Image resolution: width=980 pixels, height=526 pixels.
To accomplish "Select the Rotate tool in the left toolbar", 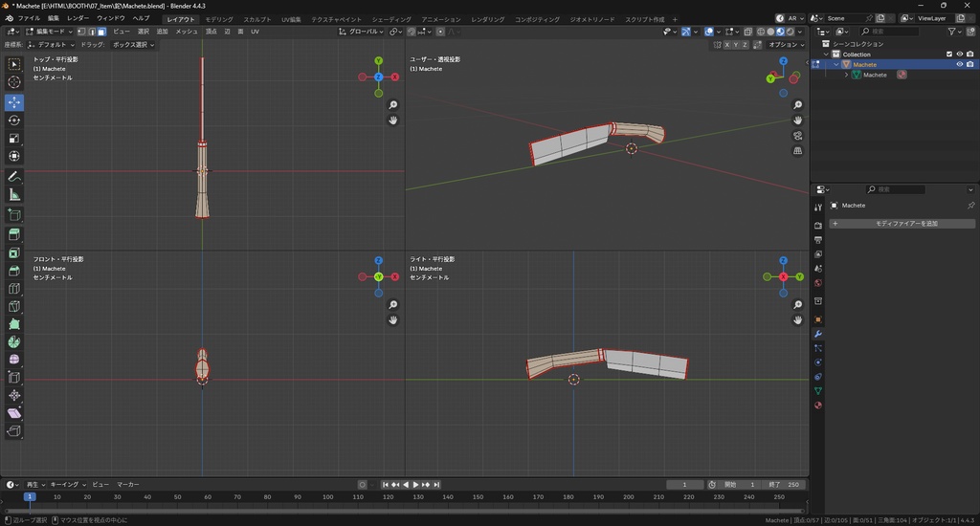I will (13, 120).
